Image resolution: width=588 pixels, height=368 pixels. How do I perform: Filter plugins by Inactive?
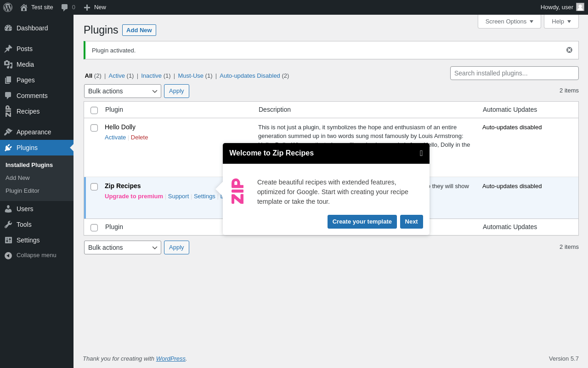coord(151,76)
